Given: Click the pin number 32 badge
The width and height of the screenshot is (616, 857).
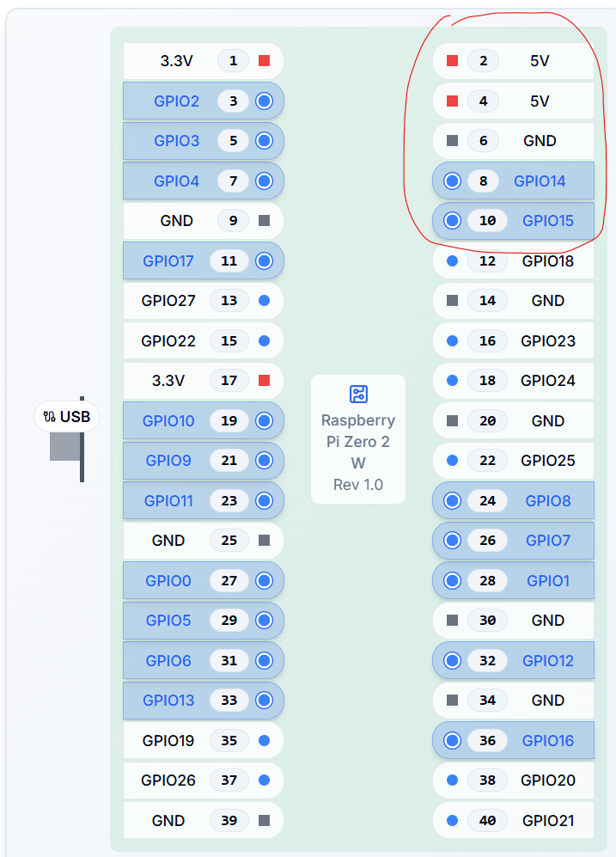Looking at the screenshot, I should (487, 661).
